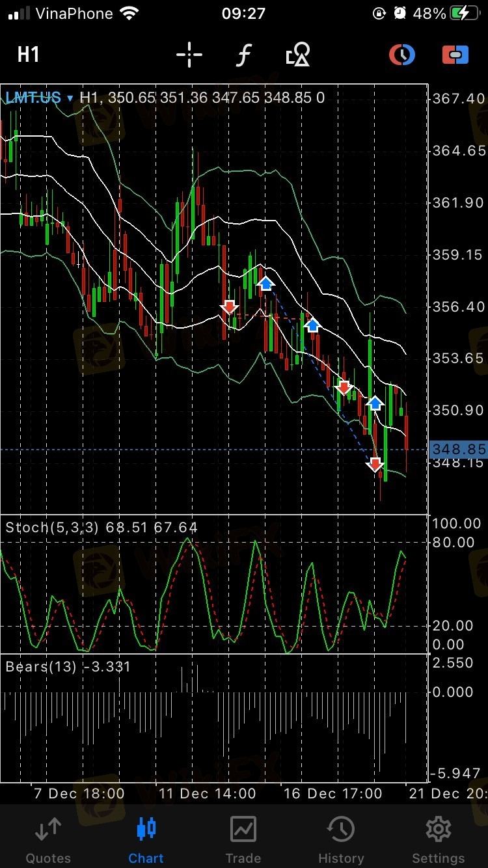Tap the battery icon in status bar
Image resolution: width=488 pixels, height=868 pixels.
coord(466,13)
